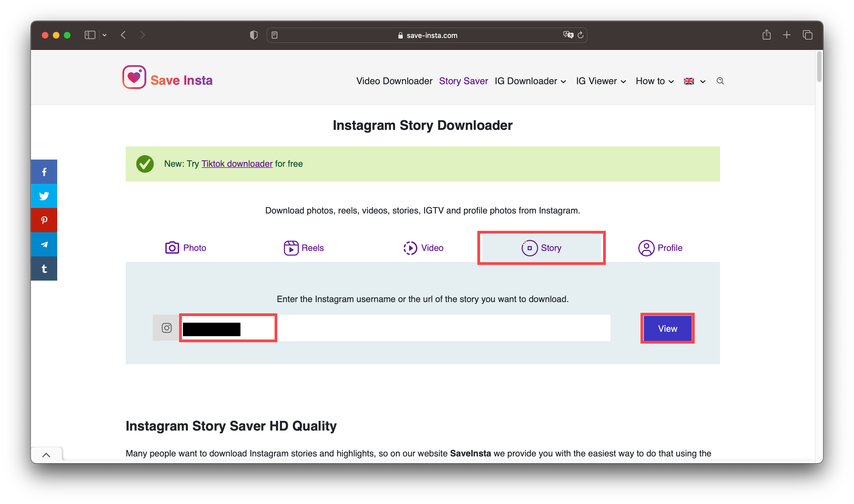Toggle the Safari sidebar
This screenshot has width=854, height=504.
pyautogui.click(x=90, y=35)
